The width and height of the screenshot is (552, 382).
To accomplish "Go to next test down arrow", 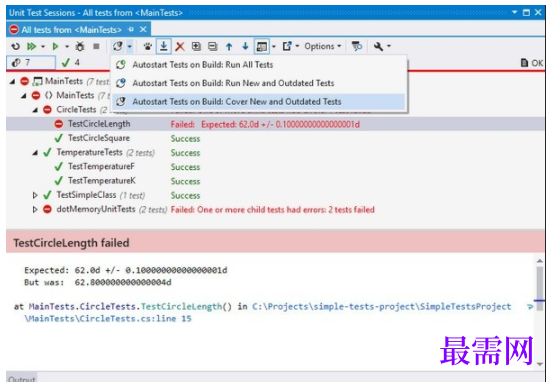I will point(245,46).
